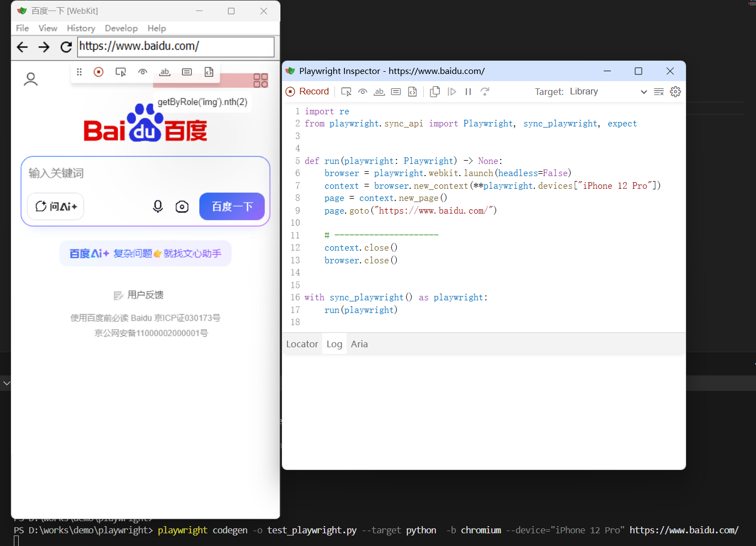Toggle Assert visibility eye icon in Inspector
The height and width of the screenshot is (546, 756).
click(x=363, y=92)
